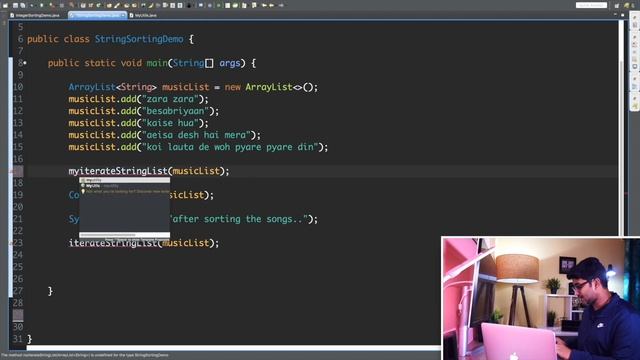Click the Save toolbar icon

[x=15, y=5]
